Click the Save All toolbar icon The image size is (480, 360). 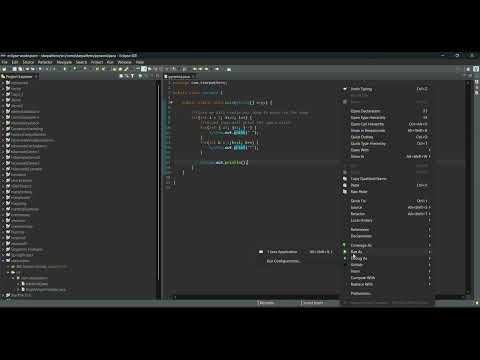[x=20, y=69]
